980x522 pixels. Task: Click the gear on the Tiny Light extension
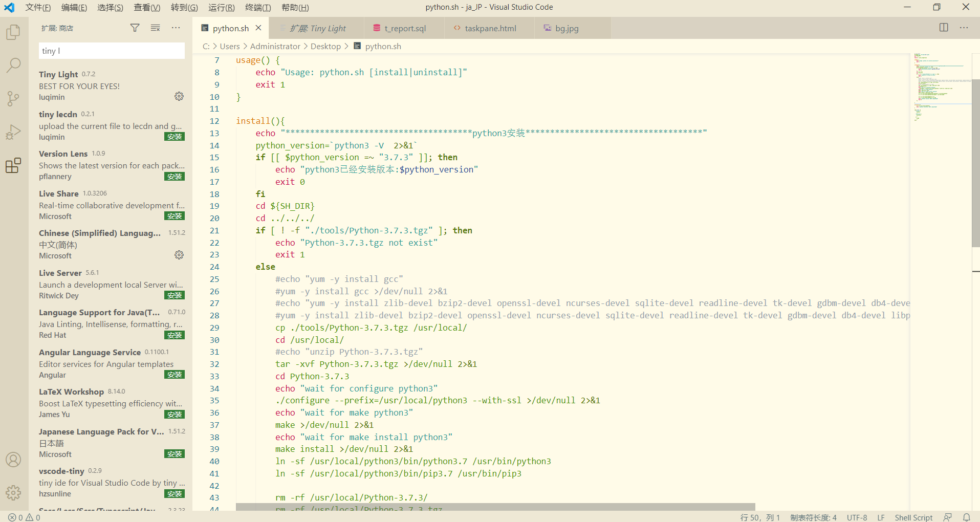179,96
